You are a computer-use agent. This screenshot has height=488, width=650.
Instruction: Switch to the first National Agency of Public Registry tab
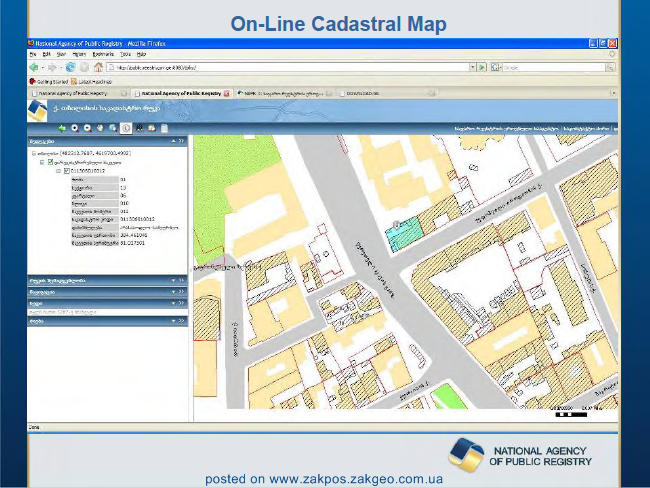click(79, 94)
